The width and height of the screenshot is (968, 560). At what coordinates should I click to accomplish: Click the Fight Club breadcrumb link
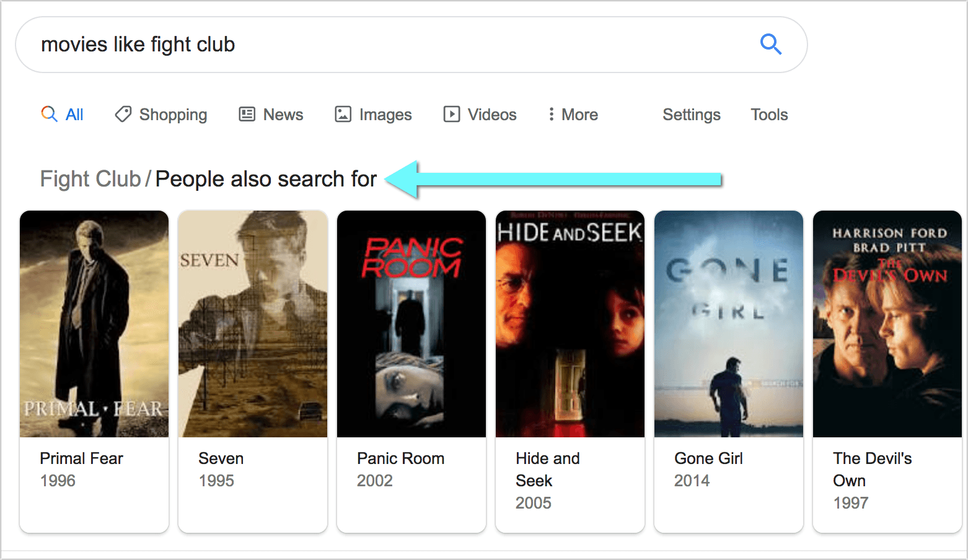pos(90,179)
